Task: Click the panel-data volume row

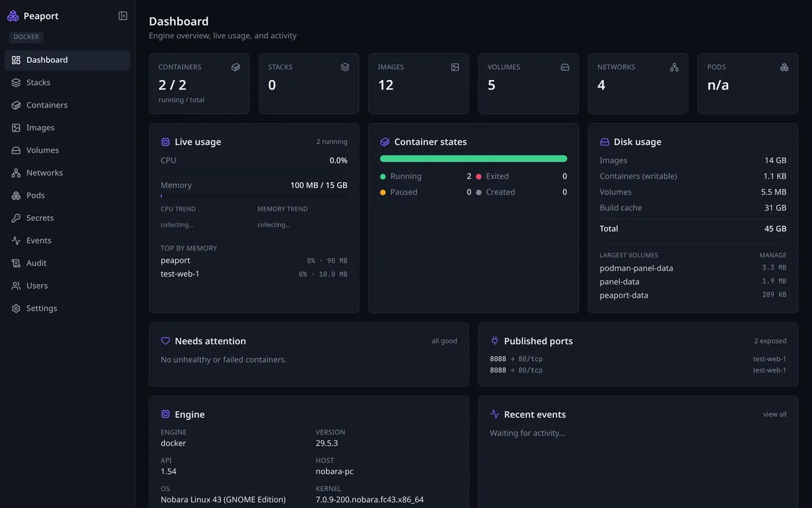Action: [x=693, y=282]
